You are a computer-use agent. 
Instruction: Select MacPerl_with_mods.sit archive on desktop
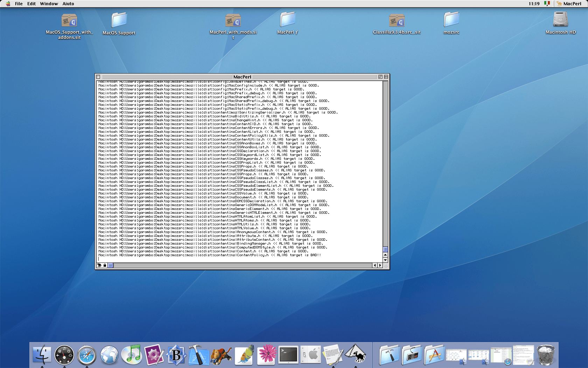pos(233,26)
